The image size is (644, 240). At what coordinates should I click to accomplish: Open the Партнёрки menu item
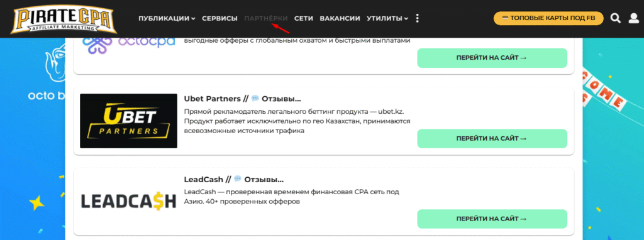click(x=266, y=18)
